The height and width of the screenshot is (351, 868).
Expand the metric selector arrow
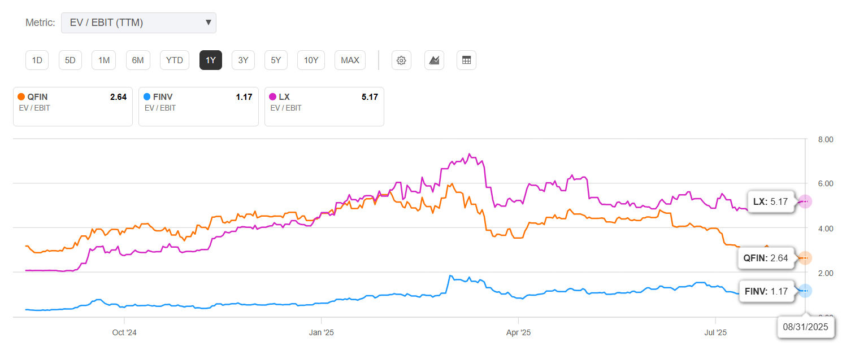(209, 23)
